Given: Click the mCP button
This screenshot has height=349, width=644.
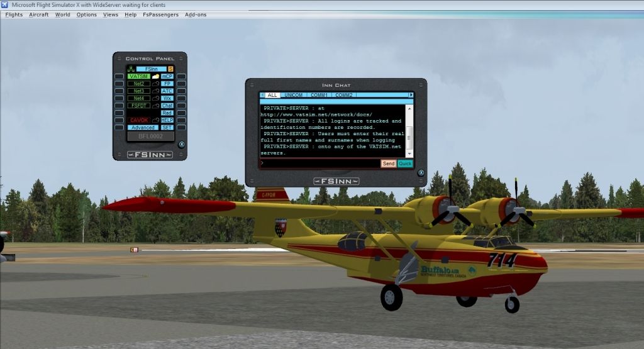Looking at the screenshot, I should pyautogui.click(x=167, y=76).
